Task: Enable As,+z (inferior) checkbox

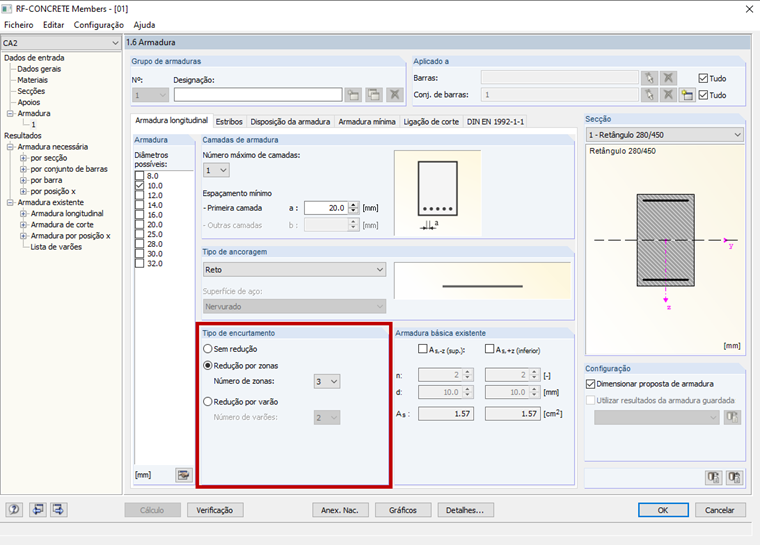Action: coord(490,349)
